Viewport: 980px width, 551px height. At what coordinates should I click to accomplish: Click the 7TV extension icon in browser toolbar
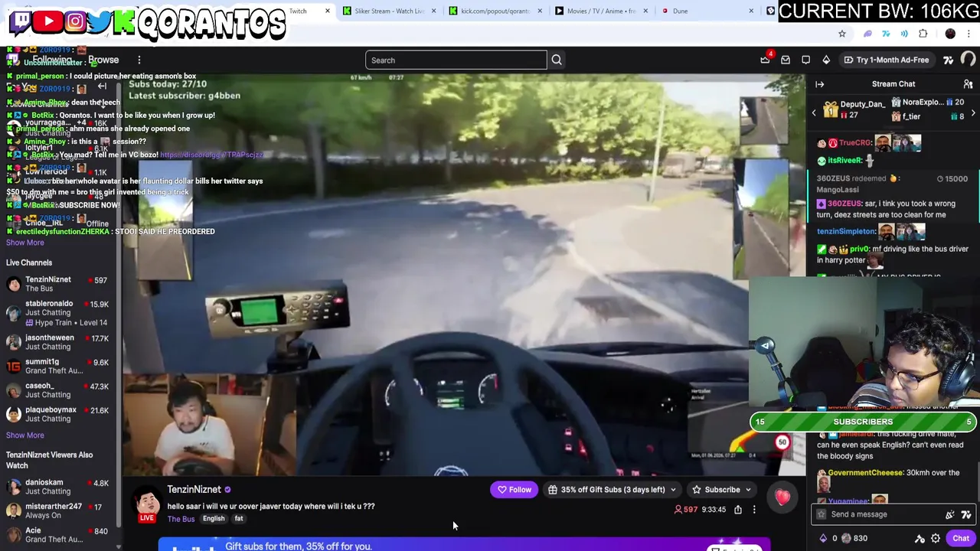coord(886,34)
